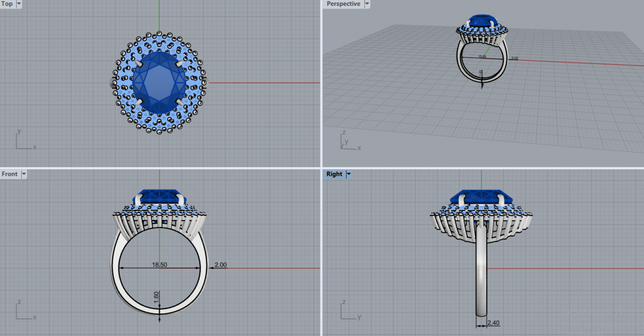Select the Right viewport title label

click(334, 174)
